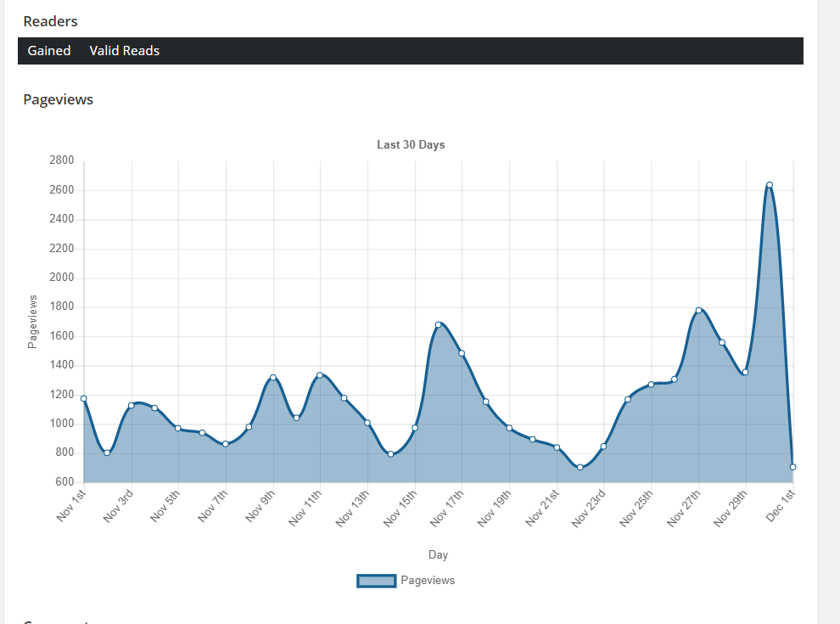
Task: Select the Nov 29th data point
Action: pyautogui.click(x=745, y=372)
